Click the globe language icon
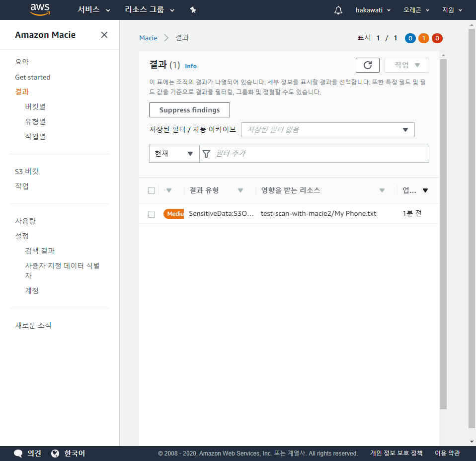The image size is (476, 461). 55,454
